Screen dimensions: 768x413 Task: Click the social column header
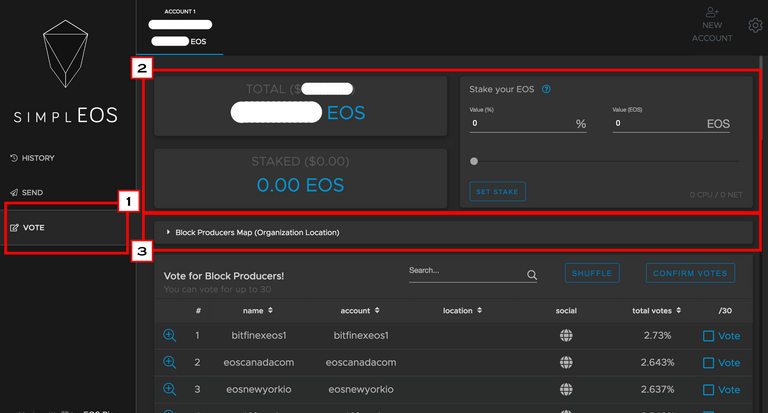pyautogui.click(x=566, y=311)
